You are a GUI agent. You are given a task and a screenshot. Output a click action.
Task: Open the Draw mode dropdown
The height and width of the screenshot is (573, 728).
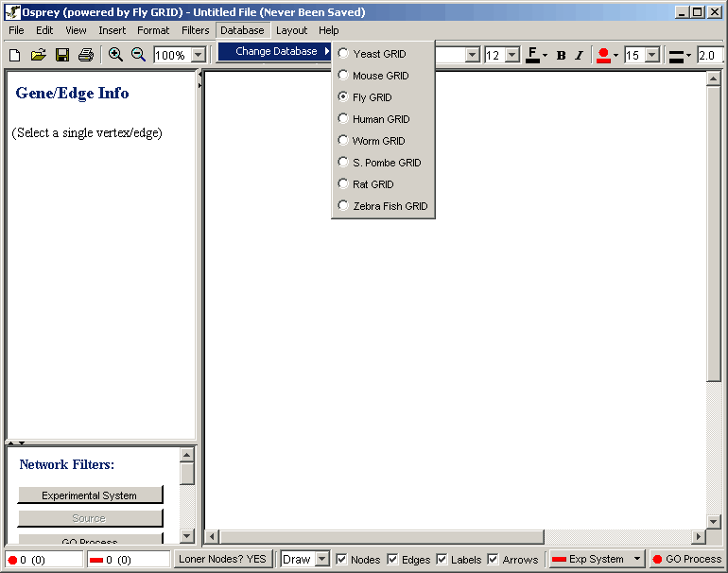[322, 559]
